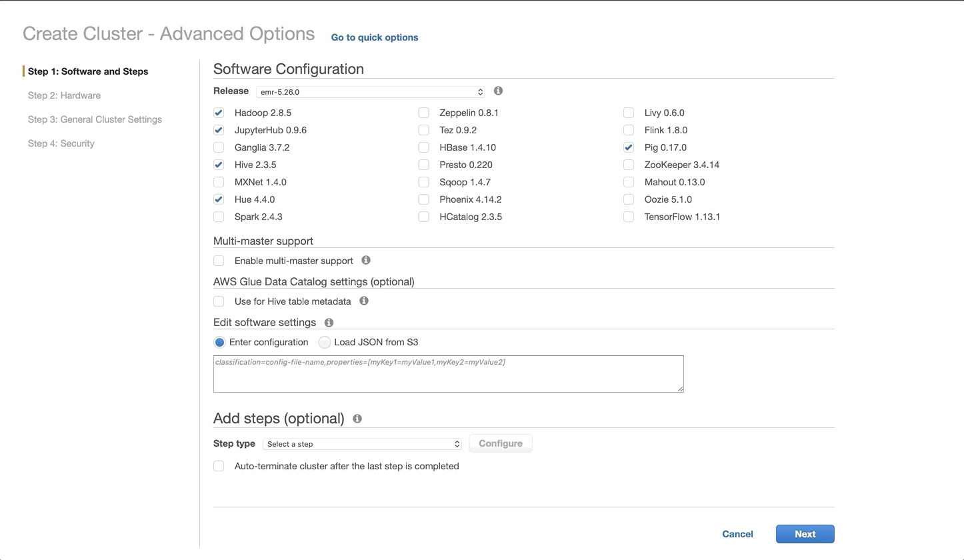This screenshot has height=560, width=964.
Task: Enable the ZooKeeper 3.4.14 checkbox
Action: pos(629,165)
